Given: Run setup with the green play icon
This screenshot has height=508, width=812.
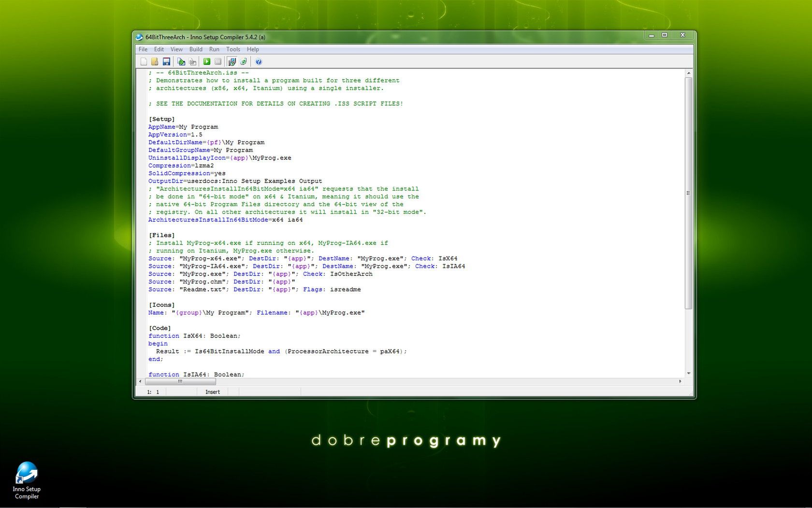Looking at the screenshot, I should tap(207, 61).
